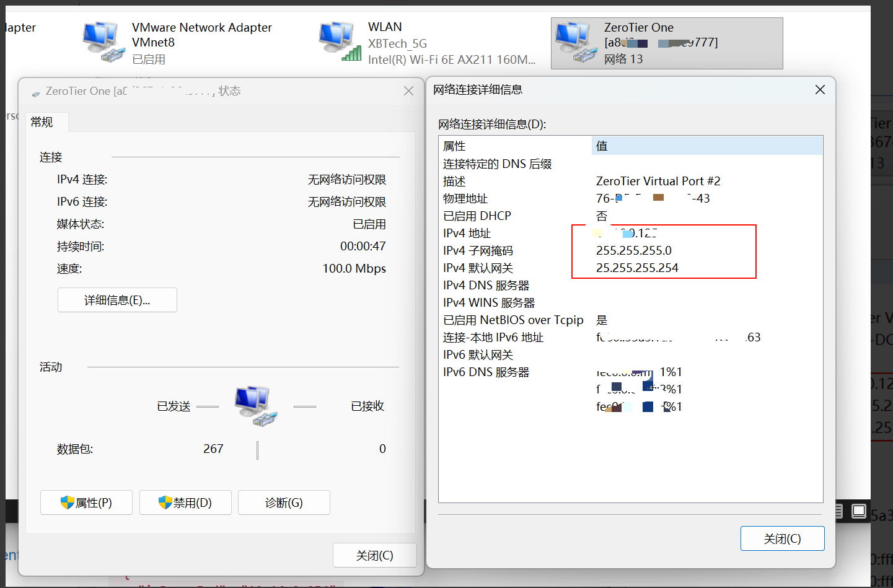Screen dimensions: 893x588
Task: Click the 已启用 status under VMnet8
Action: pyautogui.click(x=149, y=59)
